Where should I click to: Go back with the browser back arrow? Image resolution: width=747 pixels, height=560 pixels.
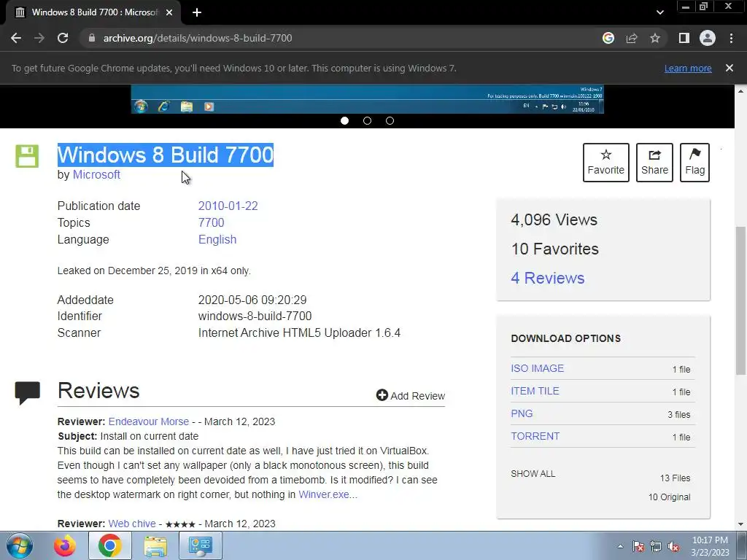(x=16, y=38)
